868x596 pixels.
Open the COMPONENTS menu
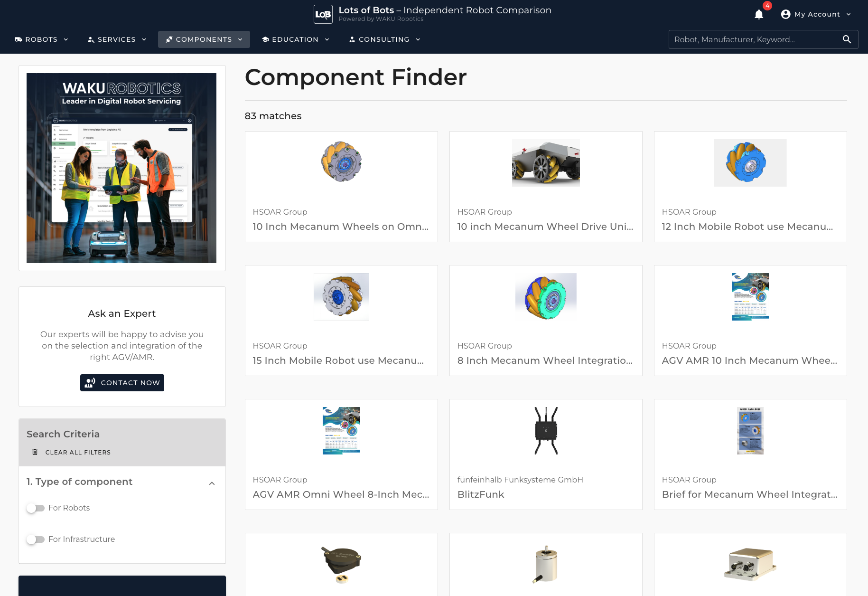pyautogui.click(x=204, y=39)
